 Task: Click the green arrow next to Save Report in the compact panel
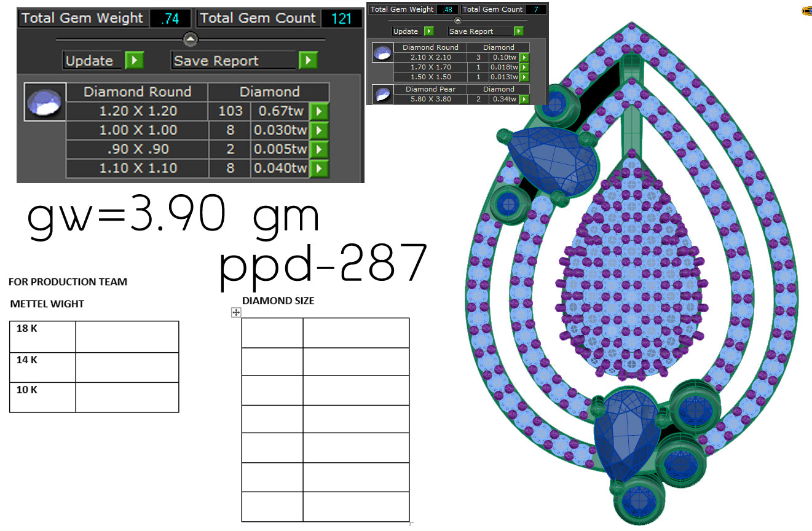pos(518,31)
